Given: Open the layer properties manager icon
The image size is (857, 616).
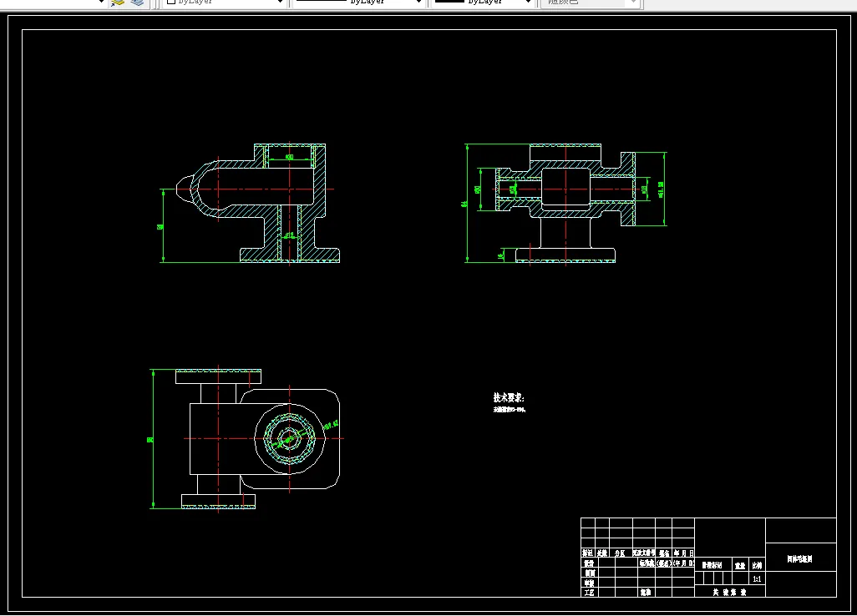Looking at the screenshot, I should coord(118,3).
